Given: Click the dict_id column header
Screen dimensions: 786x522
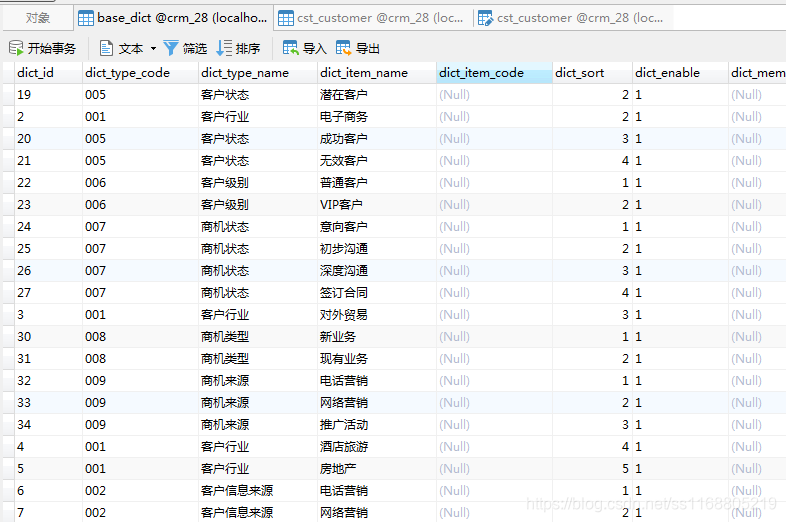Looking at the screenshot, I should [49, 73].
